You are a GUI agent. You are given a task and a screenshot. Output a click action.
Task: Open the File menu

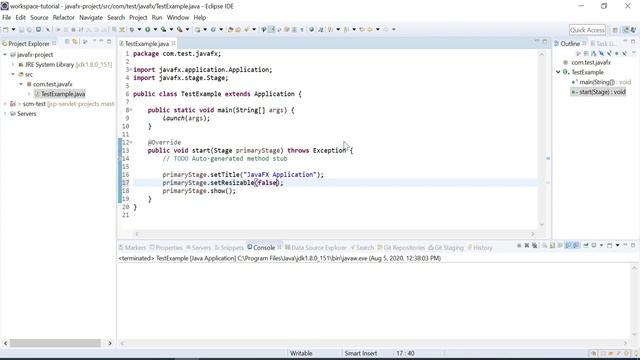tap(7, 18)
